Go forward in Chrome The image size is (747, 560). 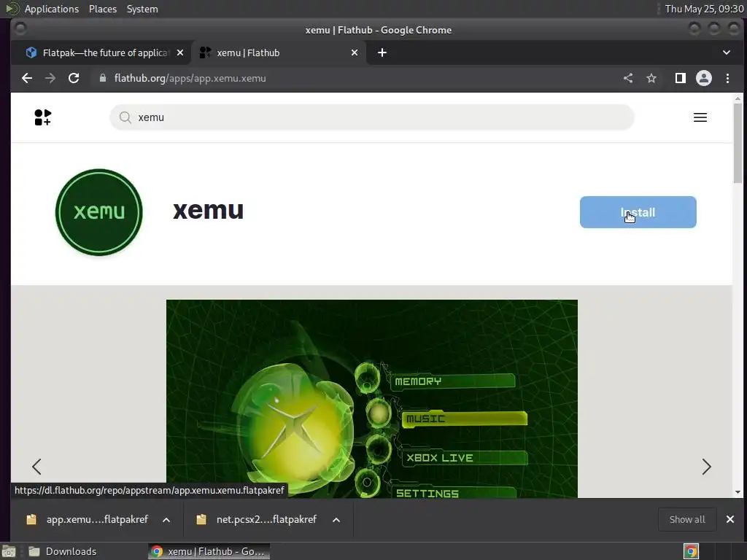point(50,78)
